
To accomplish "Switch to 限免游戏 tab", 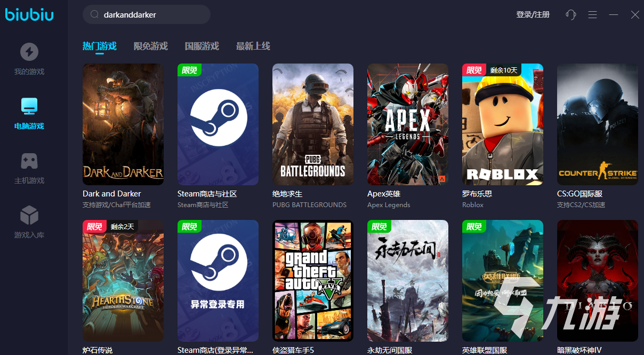I will click(x=150, y=46).
